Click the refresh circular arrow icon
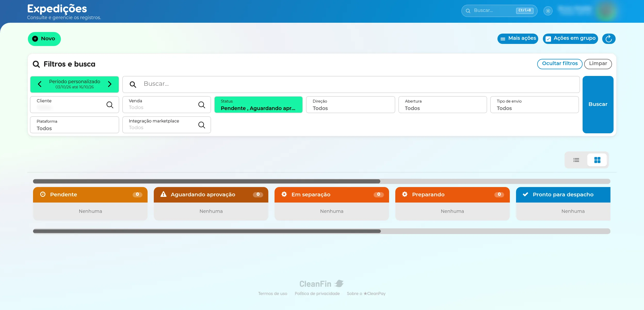 (609, 39)
